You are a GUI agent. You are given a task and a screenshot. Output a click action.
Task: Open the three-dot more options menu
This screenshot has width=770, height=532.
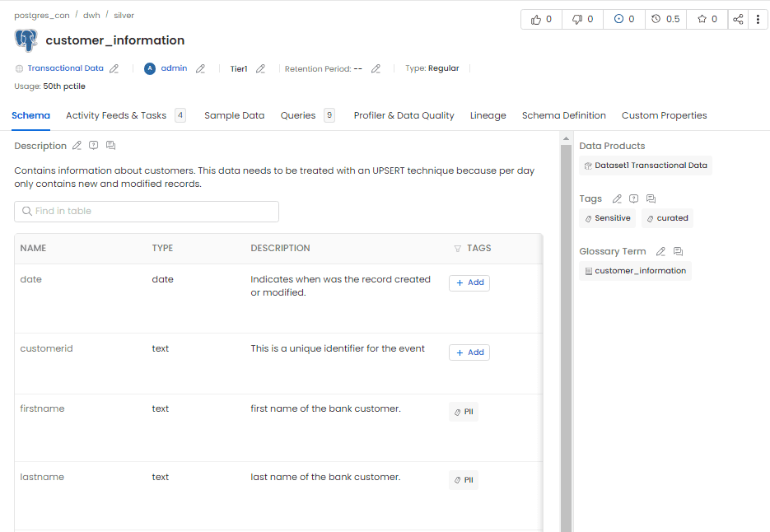pos(758,19)
